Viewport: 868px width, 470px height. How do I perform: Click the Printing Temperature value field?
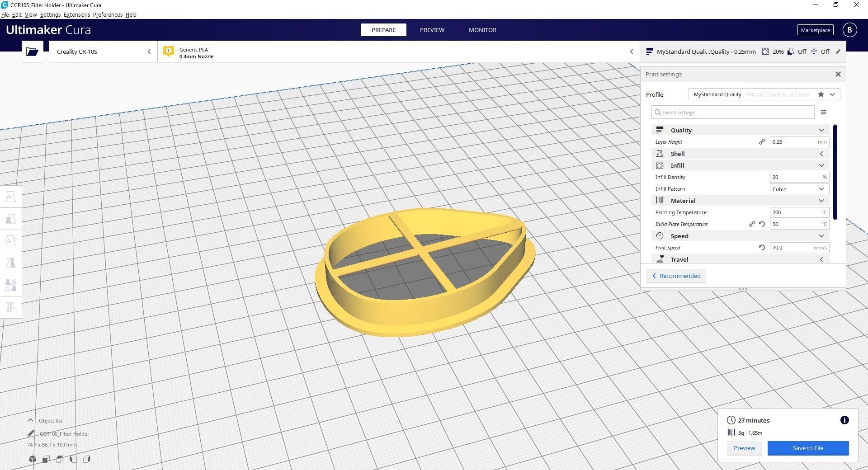(799, 212)
